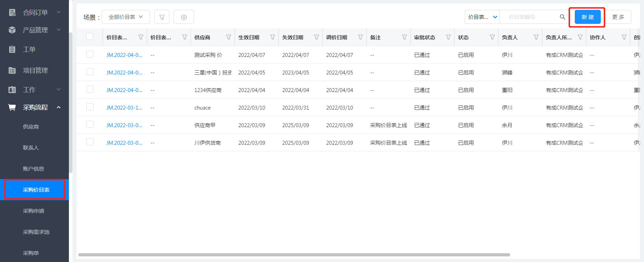Expand the 工作 menu chevron
644x262 pixels.
point(59,90)
